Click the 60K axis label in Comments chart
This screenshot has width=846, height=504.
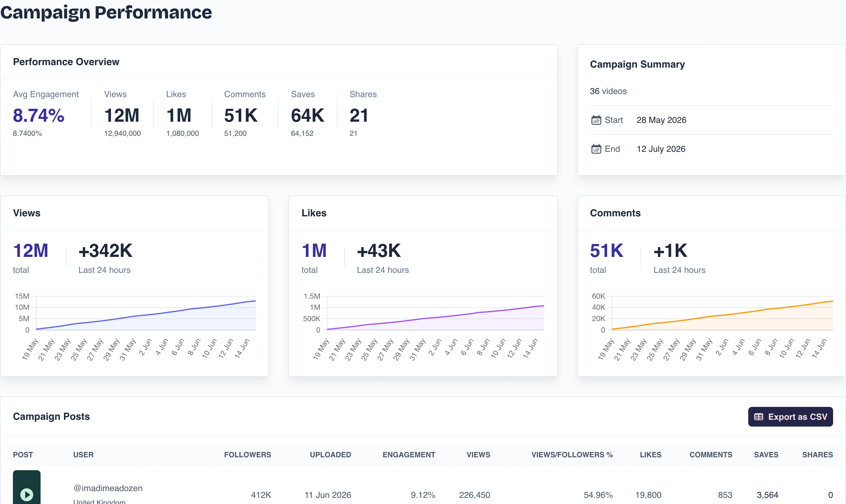(x=598, y=296)
